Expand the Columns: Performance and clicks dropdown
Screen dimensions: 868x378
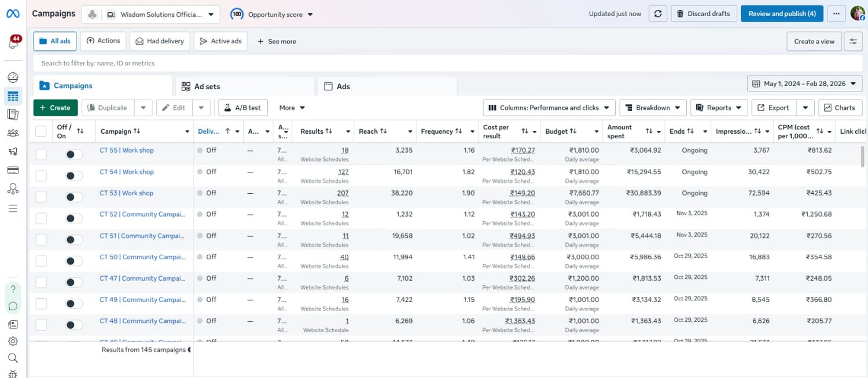(x=549, y=108)
